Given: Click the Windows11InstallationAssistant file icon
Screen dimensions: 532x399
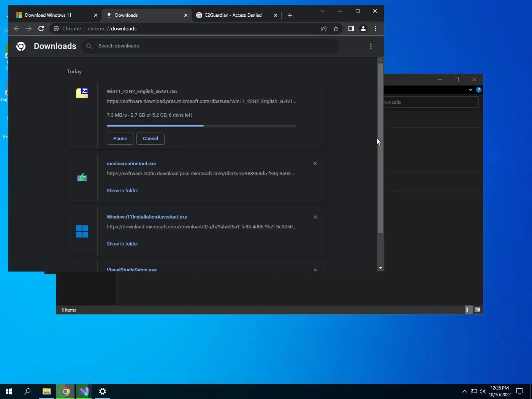Looking at the screenshot, I should [82, 231].
